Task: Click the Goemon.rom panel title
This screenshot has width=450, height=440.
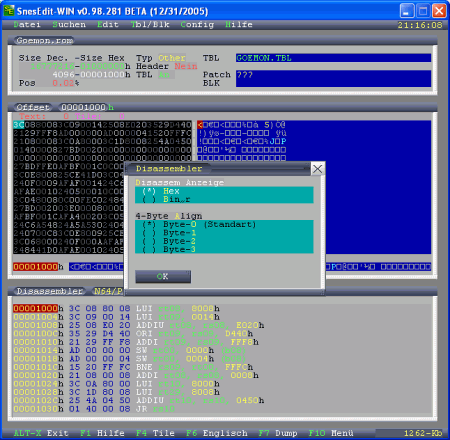Action: [x=45, y=41]
